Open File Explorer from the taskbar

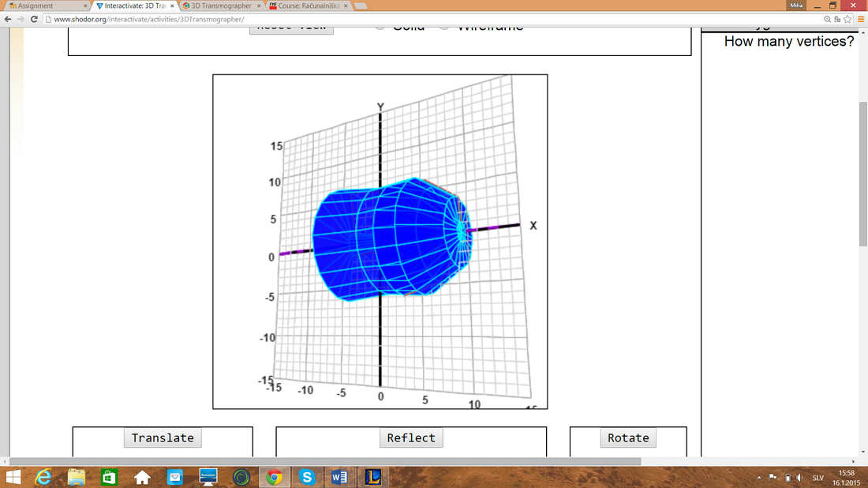(x=77, y=477)
